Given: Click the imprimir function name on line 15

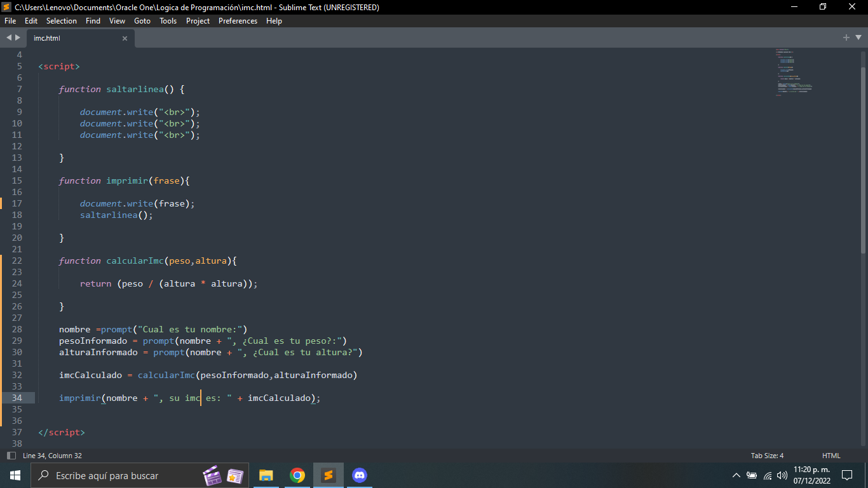Looking at the screenshot, I should pos(127,180).
